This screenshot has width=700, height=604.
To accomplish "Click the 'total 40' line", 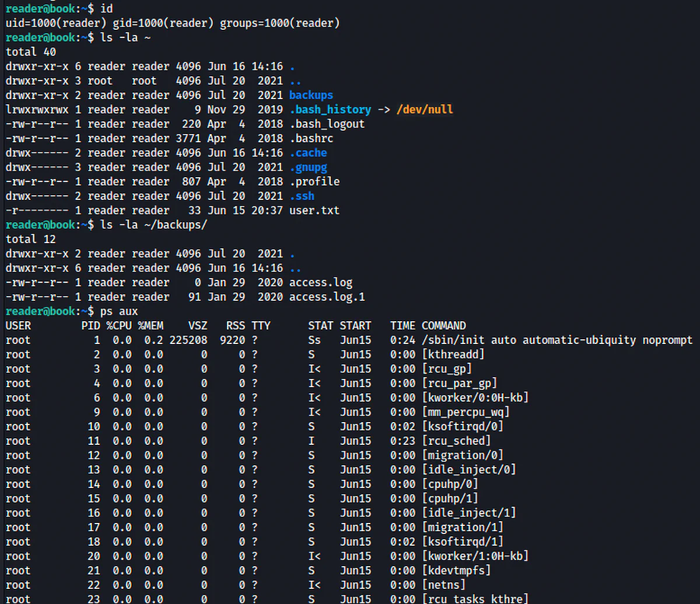I will (31, 52).
